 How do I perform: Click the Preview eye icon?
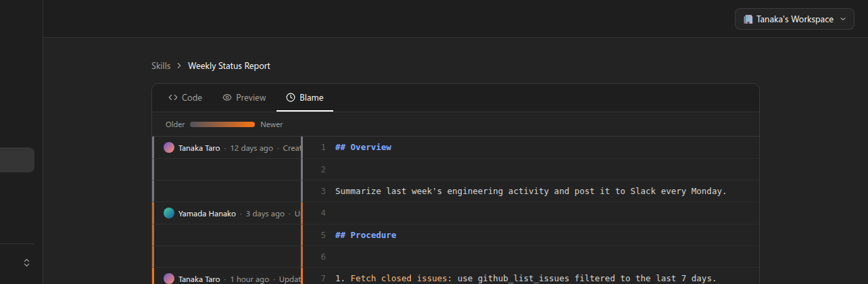[x=227, y=97]
